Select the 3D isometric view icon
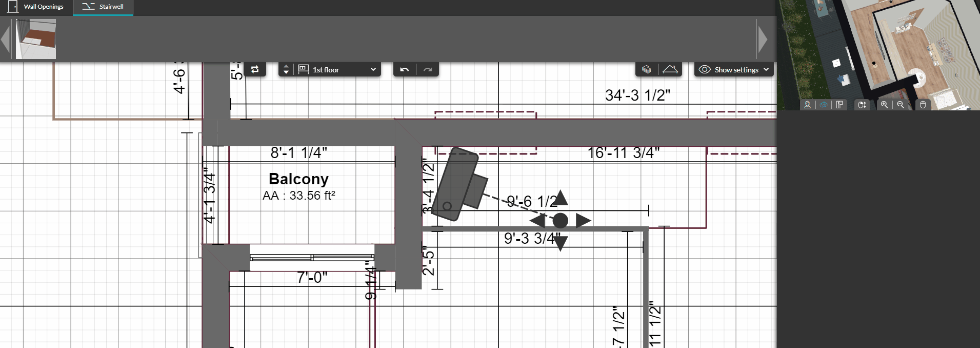This screenshot has width=980, height=348. (x=824, y=105)
